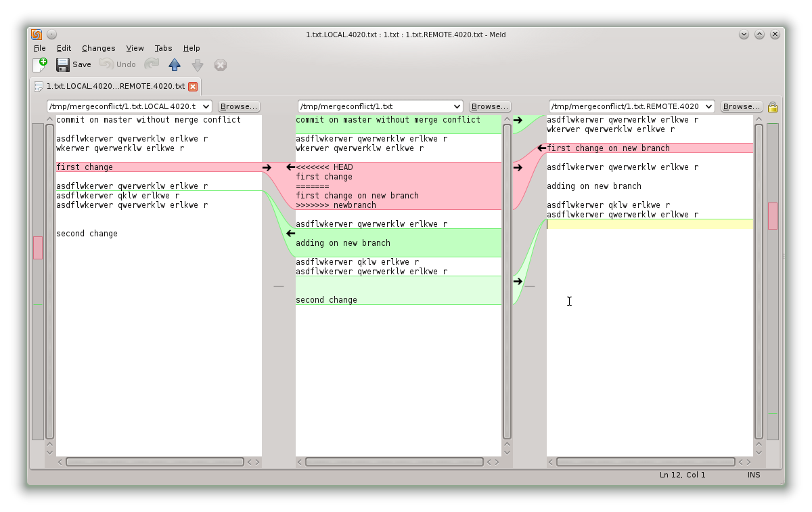Click left pane vertical scrollbar thumb
Screen dimensions: 812x512
49,282
